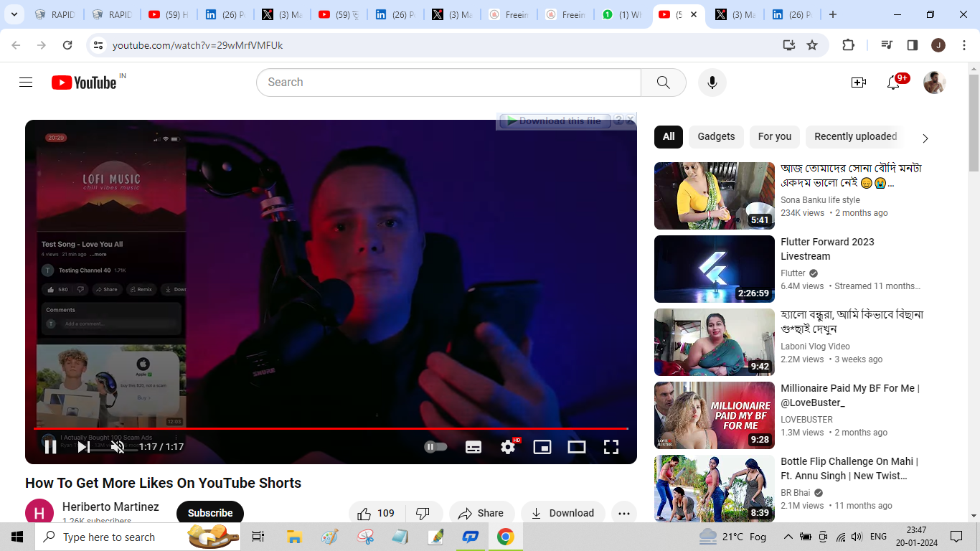Unmute the video player volume
The width and height of the screenshot is (980, 551).
tap(118, 447)
